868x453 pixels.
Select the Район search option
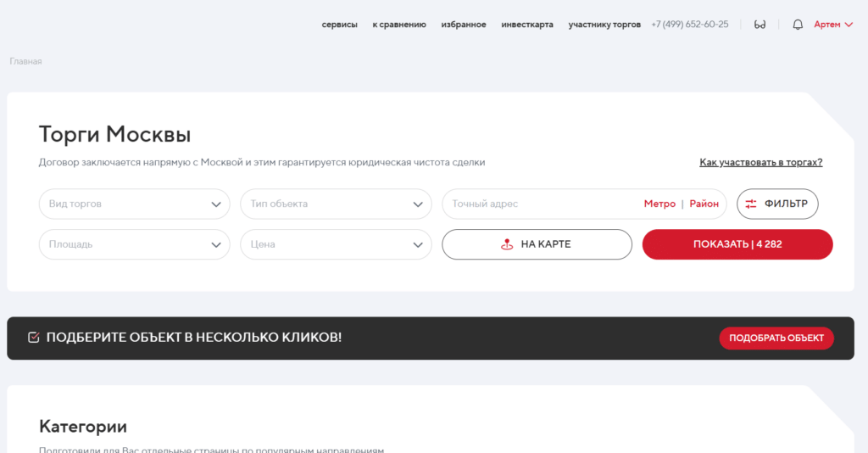[704, 204]
